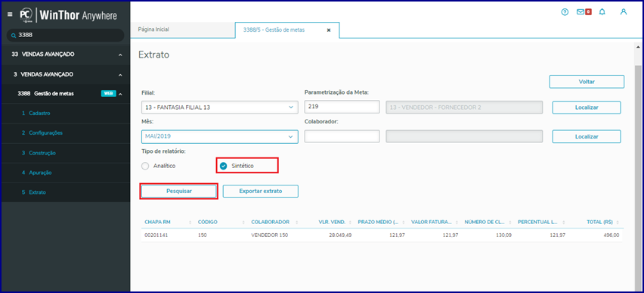Screen dimensions: 644x293
Task: Click the Exportar extrato button
Action: tap(261, 192)
